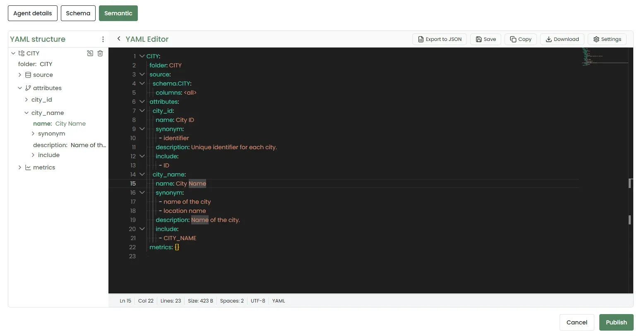The width and height of the screenshot is (644, 336).
Task: Download the YAML file
Action: coord(562,39)
